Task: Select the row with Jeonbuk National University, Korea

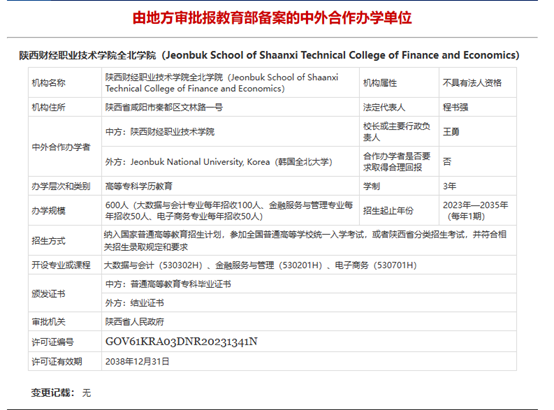Action: 219,162
